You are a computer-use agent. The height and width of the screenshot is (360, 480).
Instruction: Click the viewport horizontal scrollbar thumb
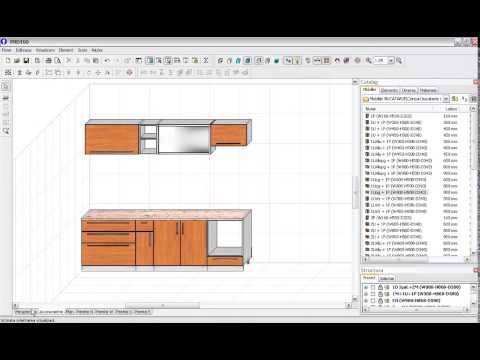(x=163, y=305)
